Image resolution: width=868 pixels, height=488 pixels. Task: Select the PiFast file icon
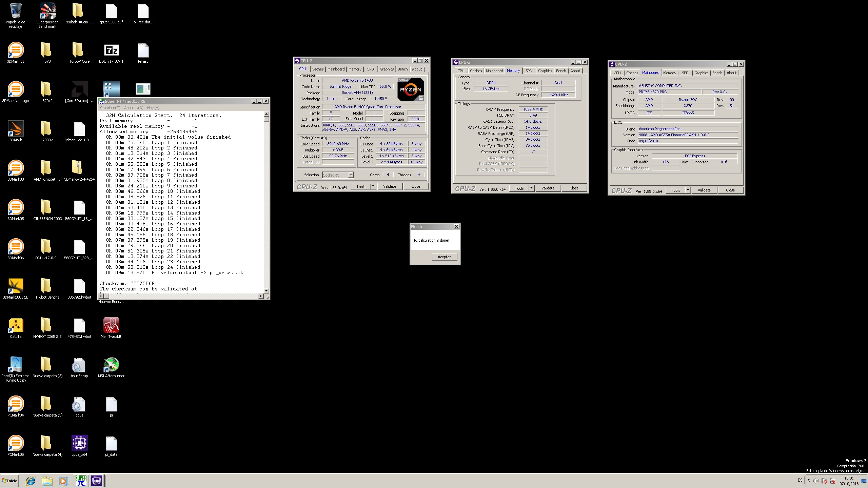pos(143,53)
